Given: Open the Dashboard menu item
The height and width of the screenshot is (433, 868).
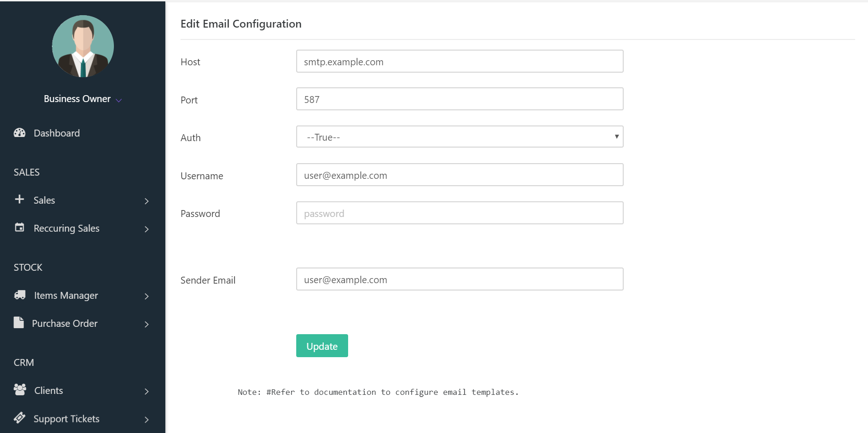Looking at the screenshot, I should click(56, 133).
